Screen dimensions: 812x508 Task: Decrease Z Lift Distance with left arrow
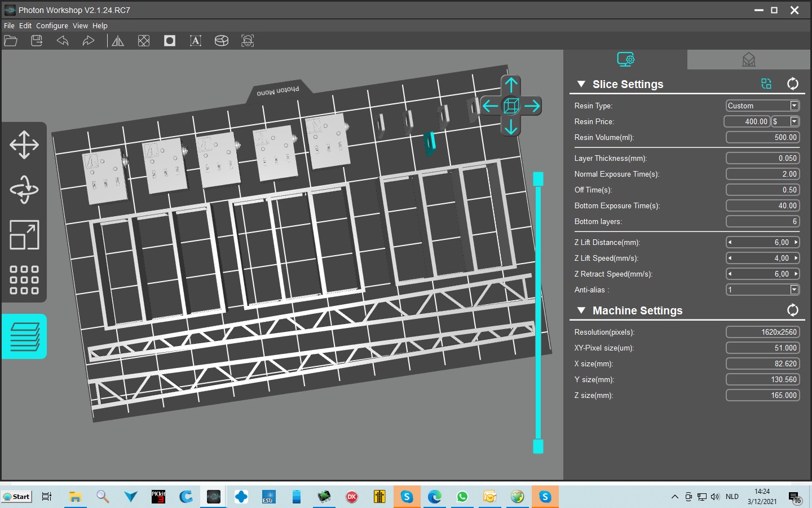coord(730,242)
